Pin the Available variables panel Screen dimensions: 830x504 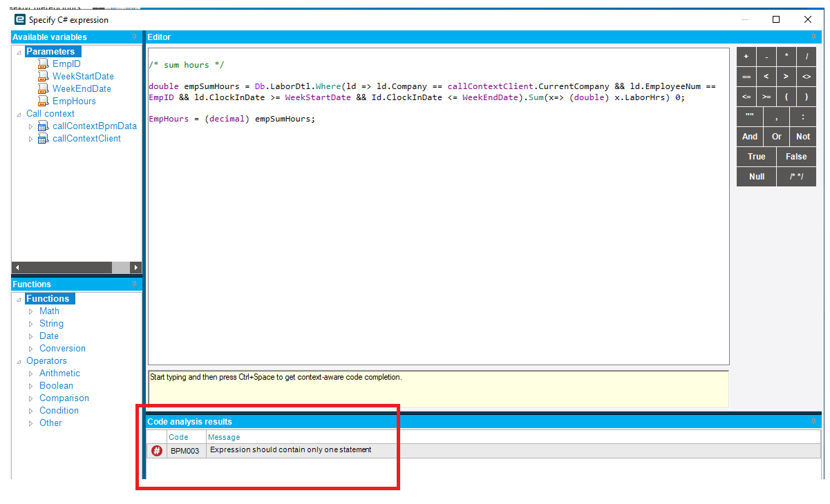(134, 37)
